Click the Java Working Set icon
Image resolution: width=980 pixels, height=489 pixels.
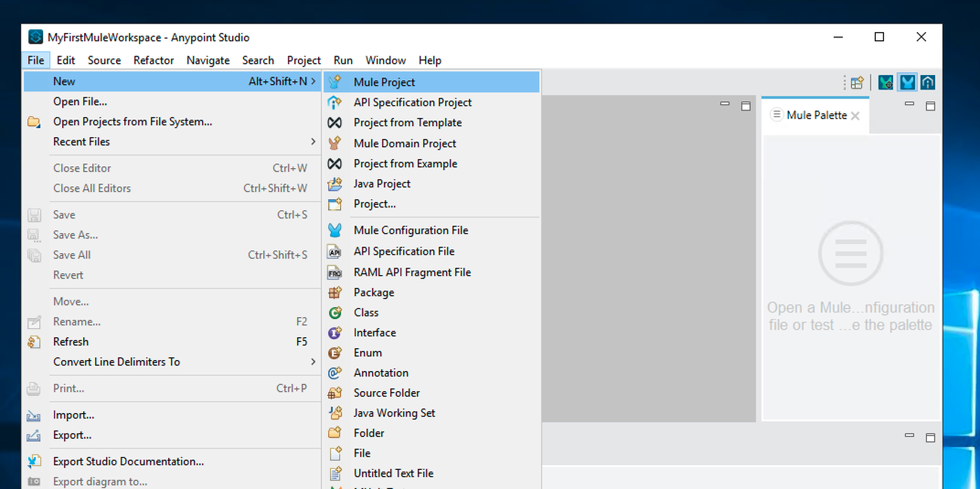click(x=335, y=413)
